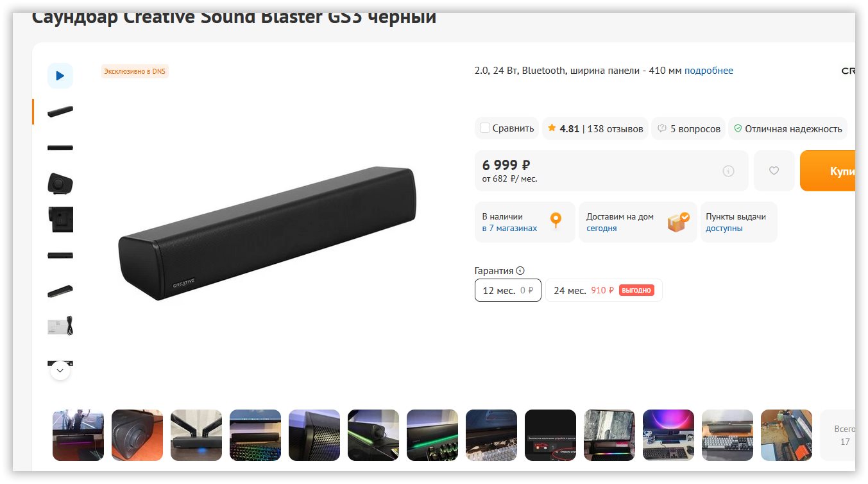Screen dimensions: 868x484
Task: Open the подробнее specs link
Action: click(708, 71)
